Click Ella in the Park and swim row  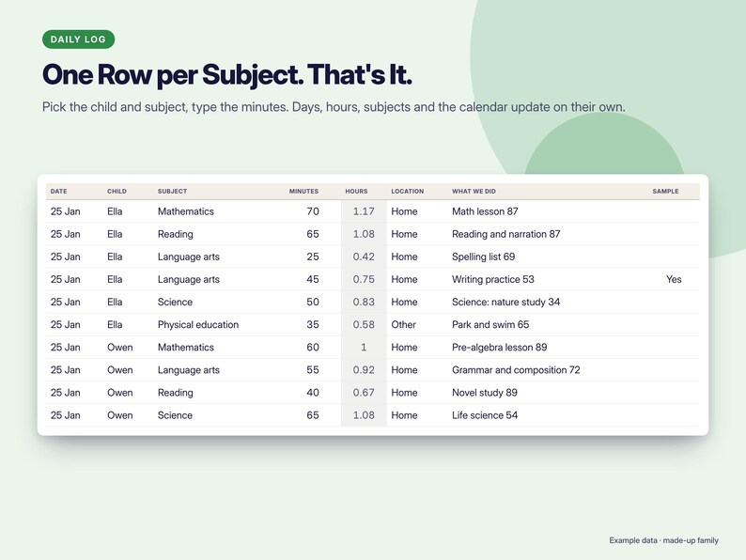[x=115, y=324]
